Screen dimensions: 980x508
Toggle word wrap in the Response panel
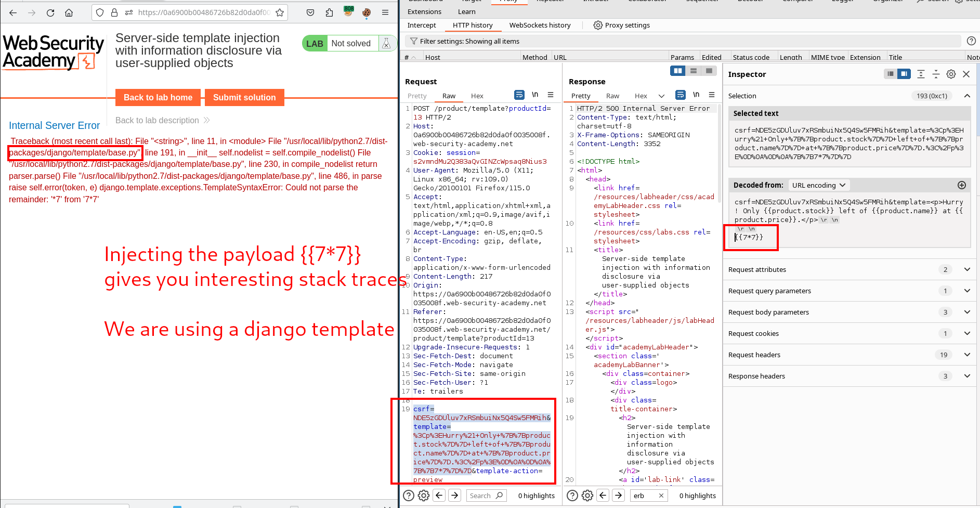681,95
